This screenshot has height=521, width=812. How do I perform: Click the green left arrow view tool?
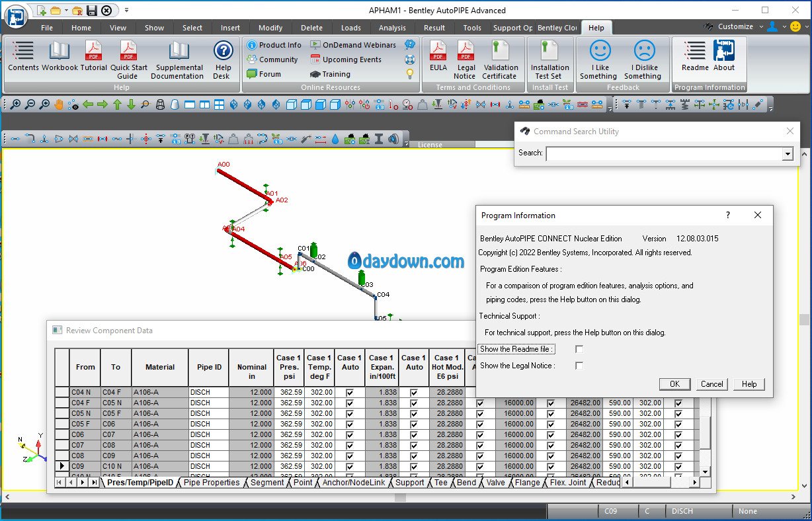(x=88, y=104)
